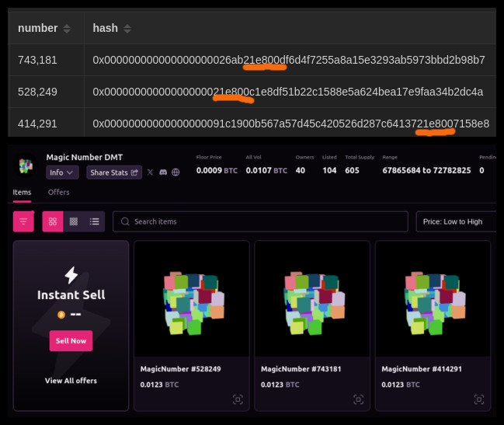Select large grid view
504x425 pixels.
[x=53, y=221]
